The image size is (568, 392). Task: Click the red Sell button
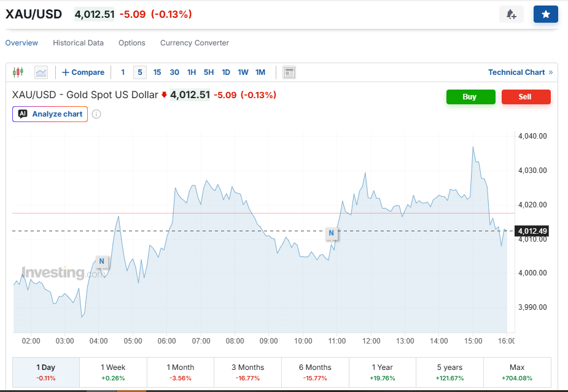coord(526,97)
